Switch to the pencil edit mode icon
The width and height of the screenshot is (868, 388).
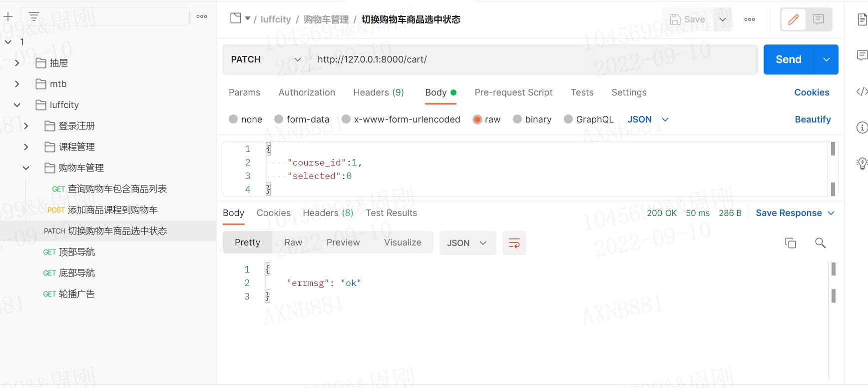(x=794, y=19)
